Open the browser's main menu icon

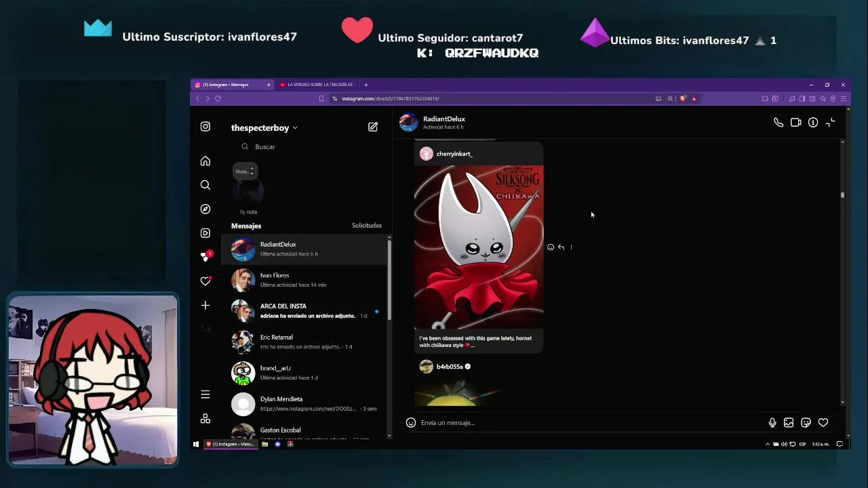[x=844, y=99]
